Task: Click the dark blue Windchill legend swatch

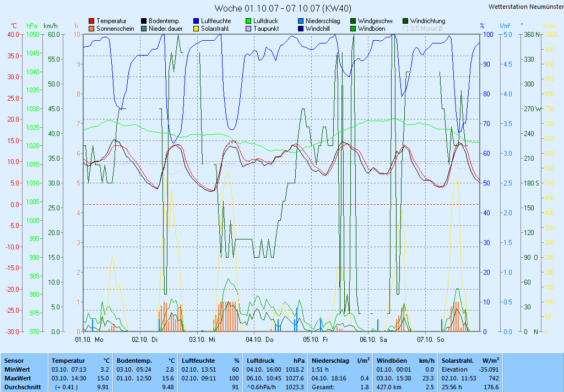Action: (x=301, y=29)
